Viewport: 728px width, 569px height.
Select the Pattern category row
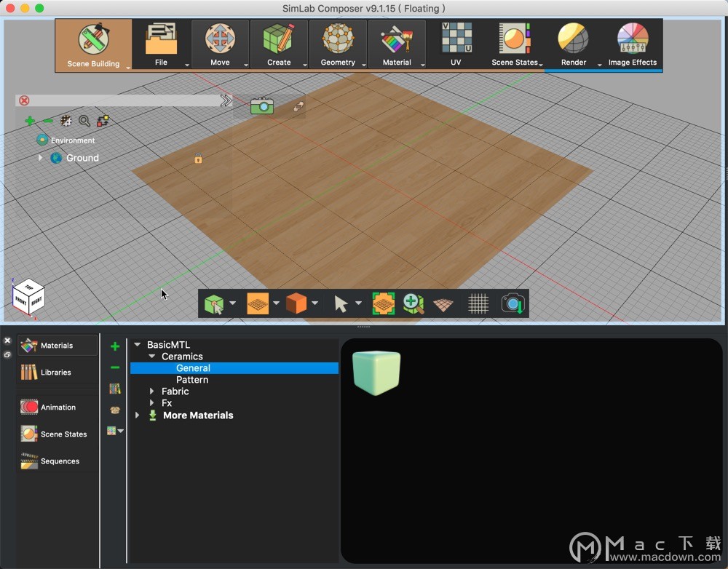click(234, 380)
